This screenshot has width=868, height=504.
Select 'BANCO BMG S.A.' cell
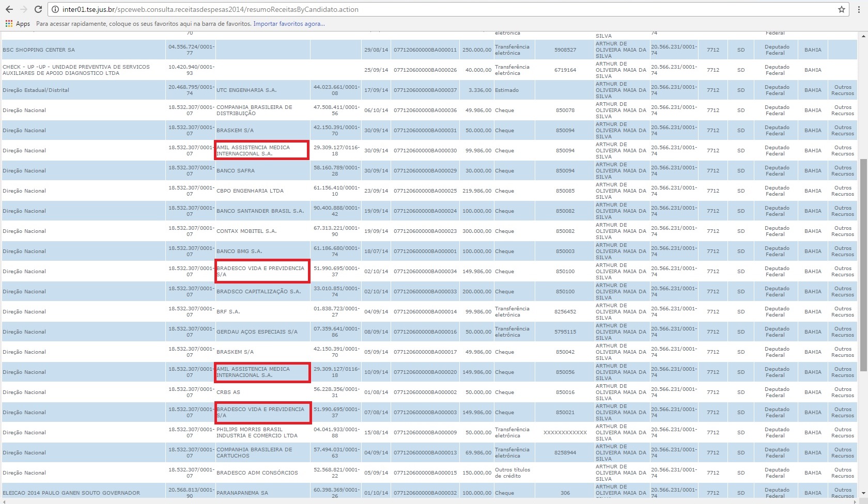click(x=262, y=251)
